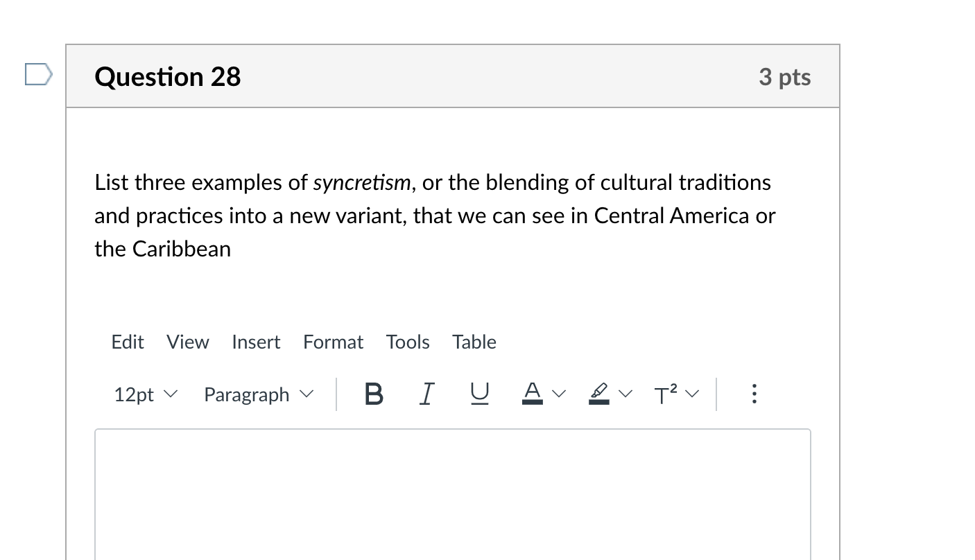Select the highlighter background color tool
The height and width of the screenshot is (560, 975).
[x=598, y=394]
